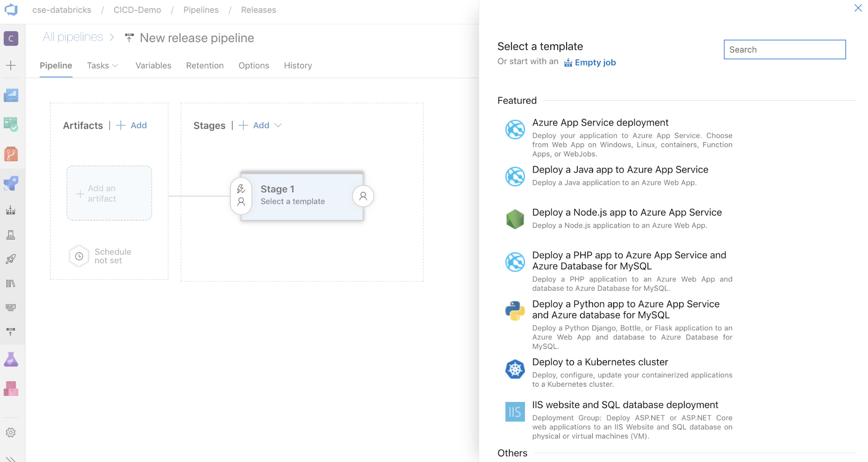The image size is (868, 462).
Task: Switch to the Variables tab
Action: point(153,66)
